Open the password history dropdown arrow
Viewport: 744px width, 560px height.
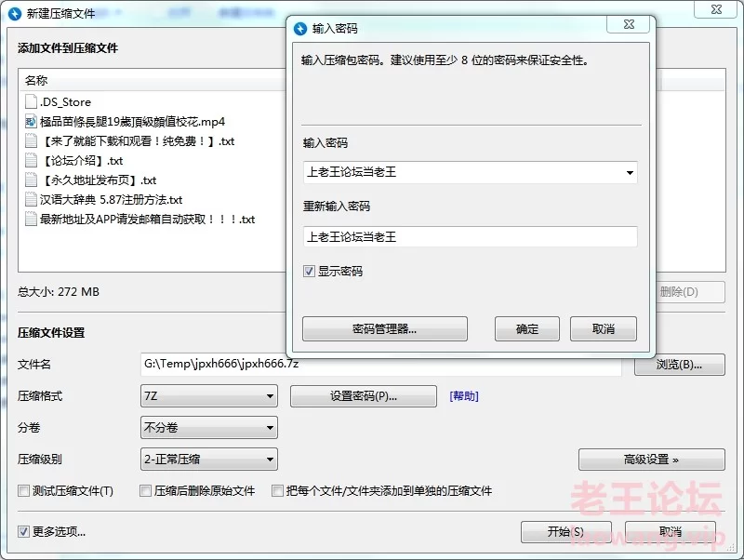tap(630, 172)
